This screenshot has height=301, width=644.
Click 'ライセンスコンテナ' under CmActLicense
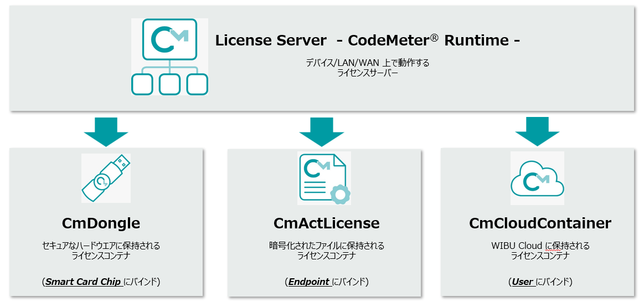(327, 256)
